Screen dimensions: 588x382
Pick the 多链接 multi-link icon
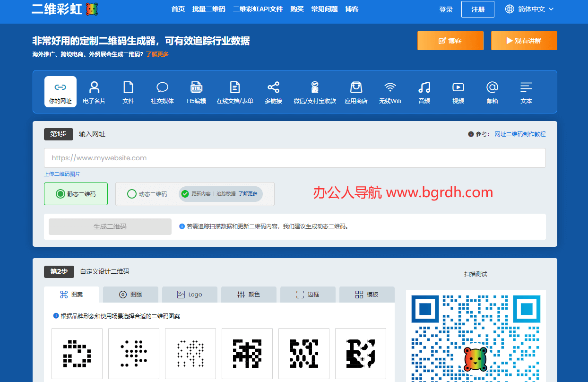[273, 92]
